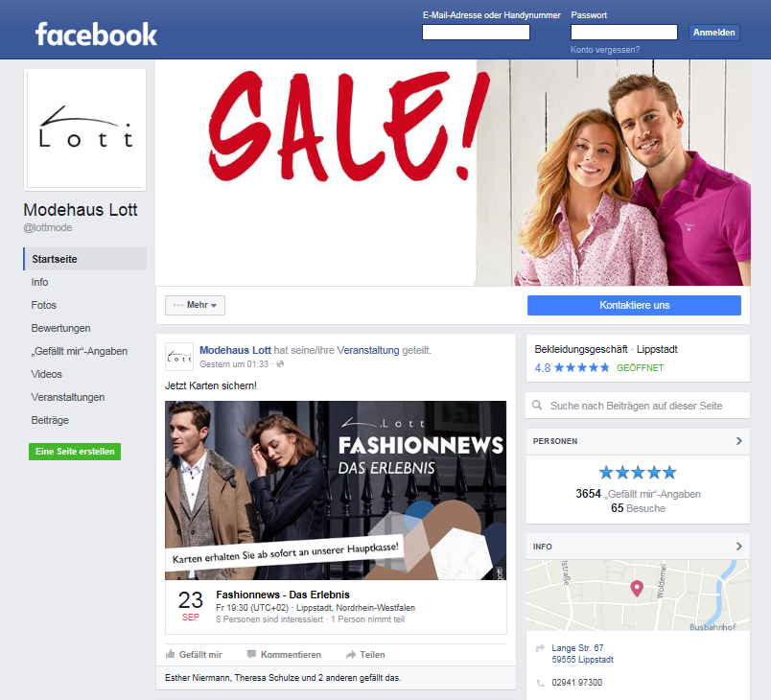Focus the Passwort input field
This screenshot has height=700, width=771.
[x=624, y=33]
